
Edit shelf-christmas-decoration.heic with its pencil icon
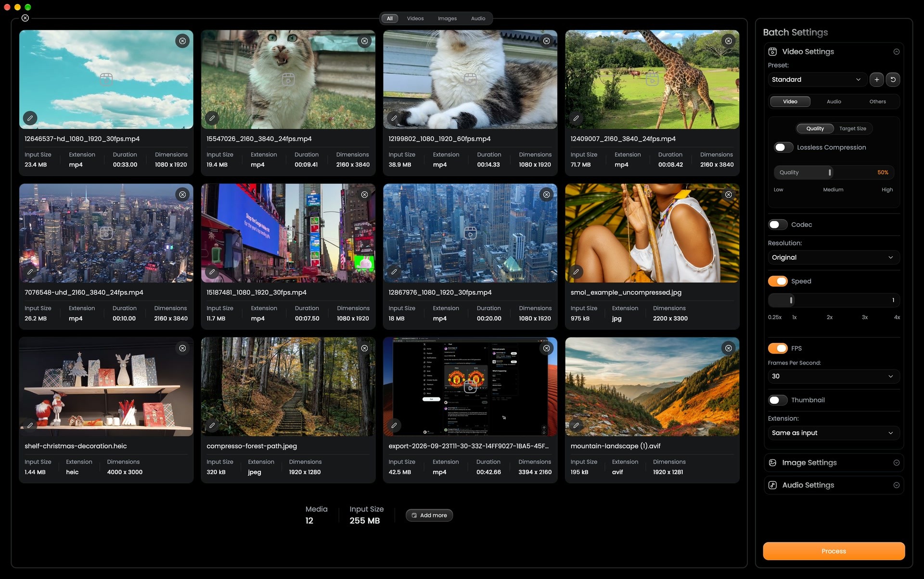click(x=30, y=425)
